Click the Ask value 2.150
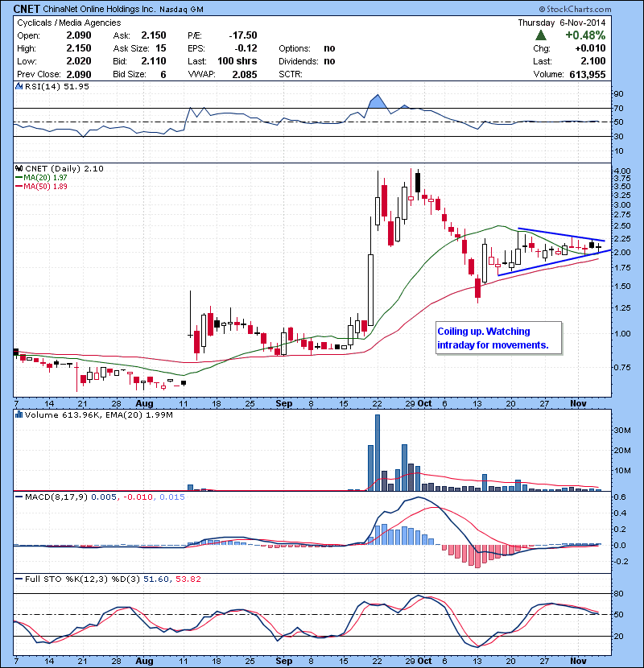The height and width of the screenshot is (668, 644). 154,35
